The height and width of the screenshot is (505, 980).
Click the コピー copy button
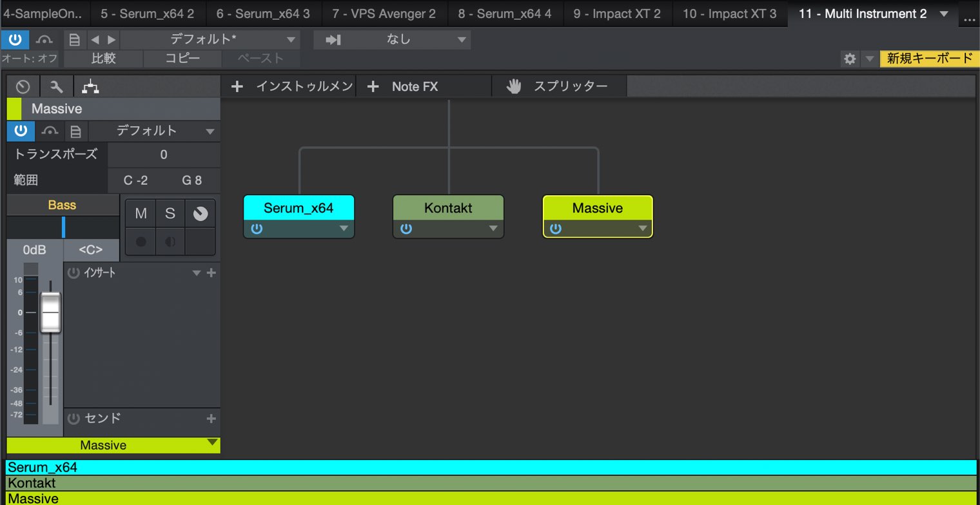pyautogui.click(x=182, y=58)
